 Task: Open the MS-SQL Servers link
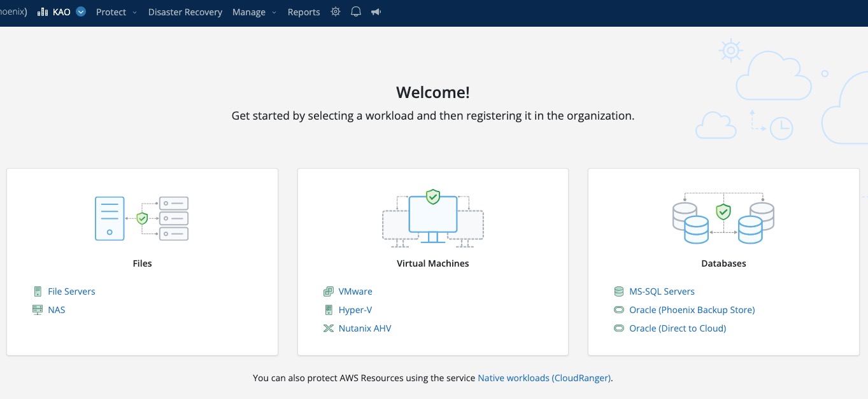coord(662,291)
